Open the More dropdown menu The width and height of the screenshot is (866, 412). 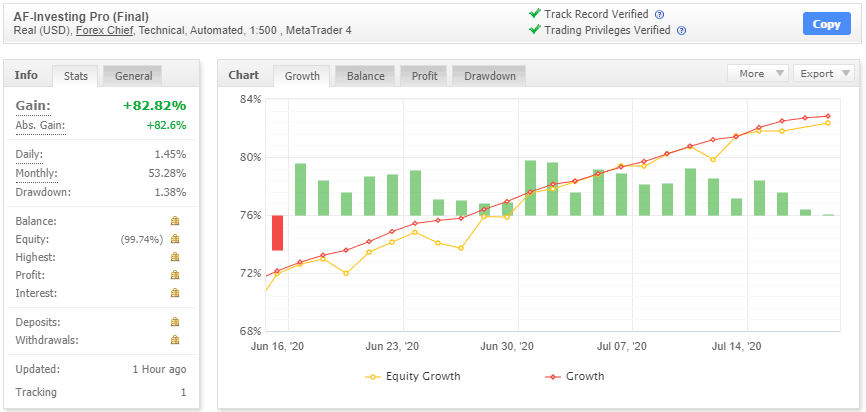tap(757, 73)
